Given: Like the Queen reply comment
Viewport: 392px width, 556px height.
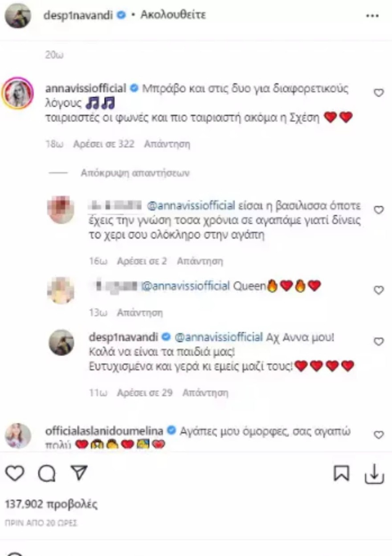Looking at the screenshot, I should (x=379, y=290).
